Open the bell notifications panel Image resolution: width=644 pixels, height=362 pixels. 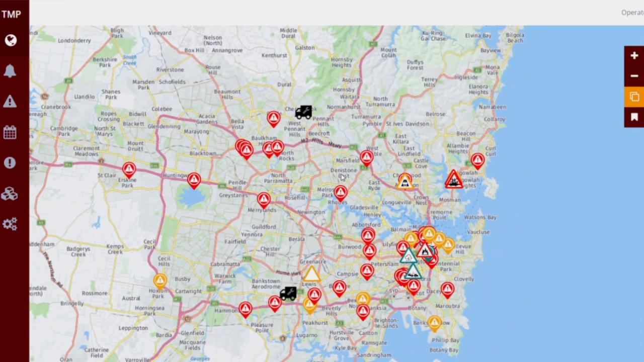point(10,71)
